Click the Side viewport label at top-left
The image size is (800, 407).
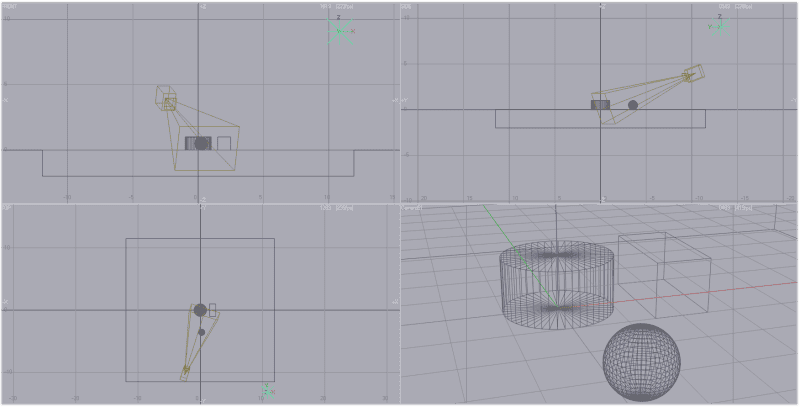(x=406, y=6)
